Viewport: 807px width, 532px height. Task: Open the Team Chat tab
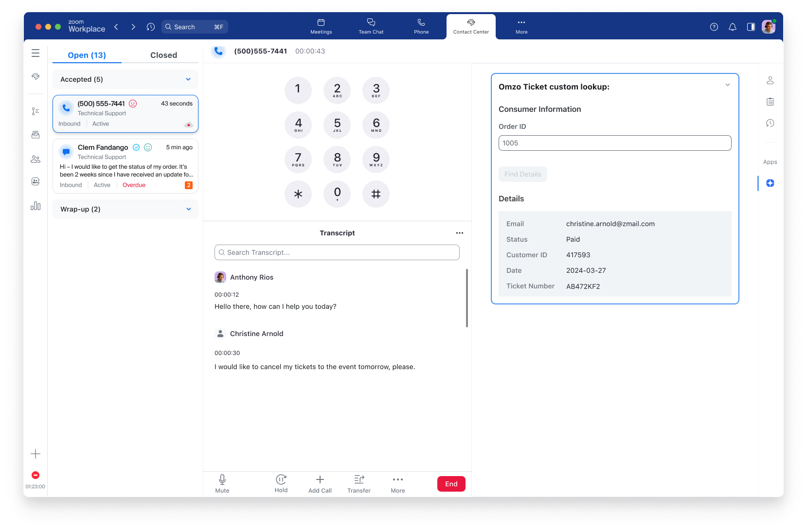tap(371, 26)
